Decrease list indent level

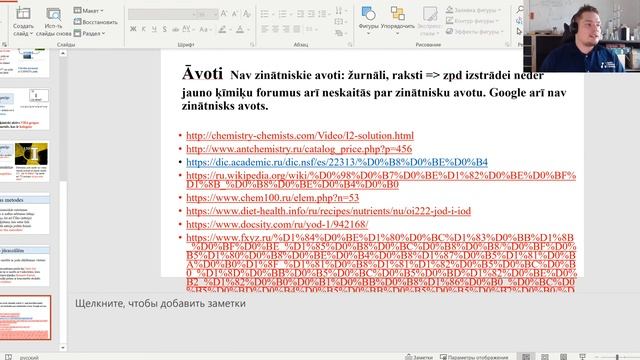coord(301,14)
